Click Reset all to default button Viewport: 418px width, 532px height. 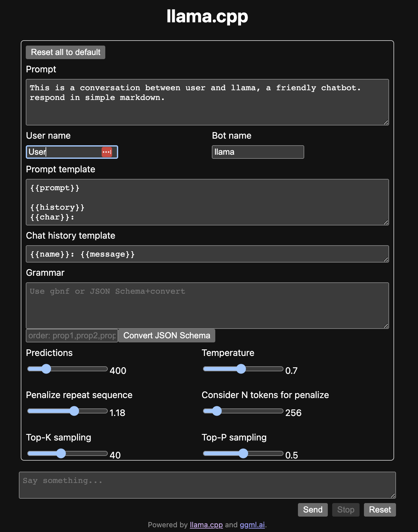point(66,52)
